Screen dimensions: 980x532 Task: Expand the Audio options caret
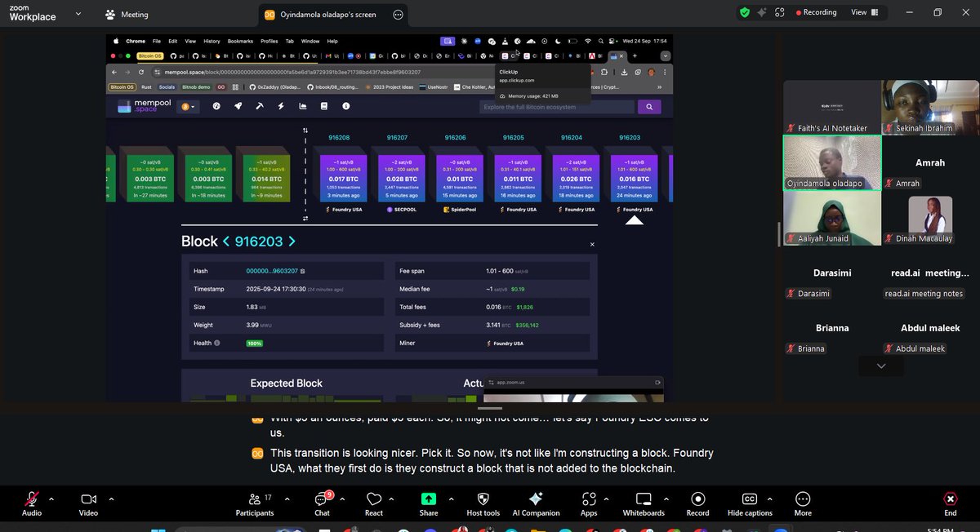pyautogui.click(x=51, y=499)
